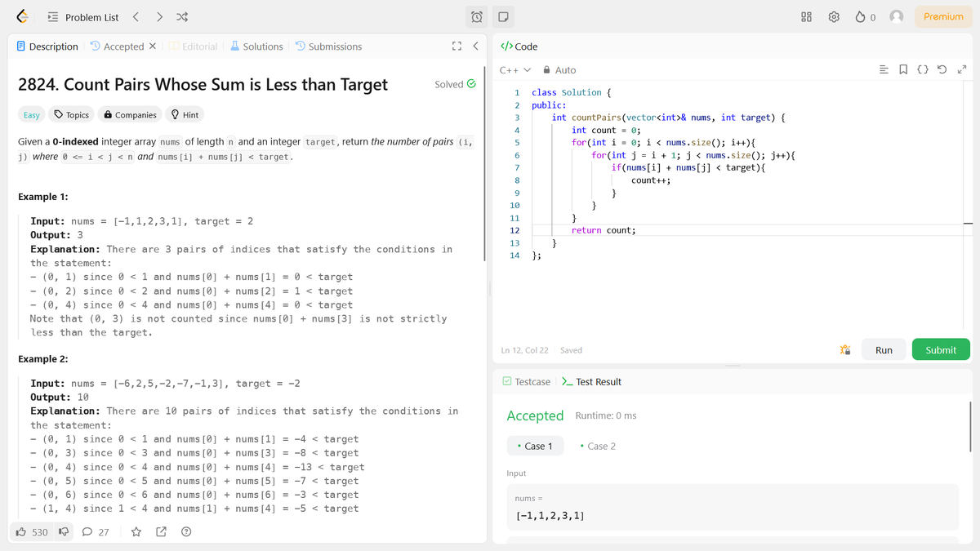Click the Easy difficulty tag
This screenshot has height=551, width=980.
[x=32, y=115]
